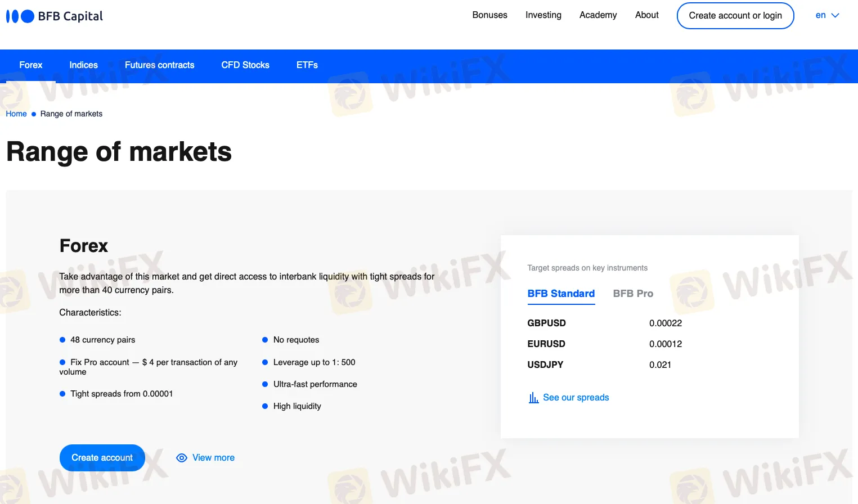The height and width of the screenshot is (504, 858).
Task: Select the Futures contracts tab
Action: click(159, 65)
